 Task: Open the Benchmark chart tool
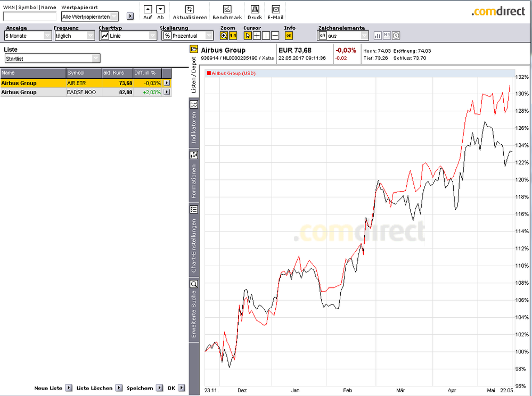point(227,10)
